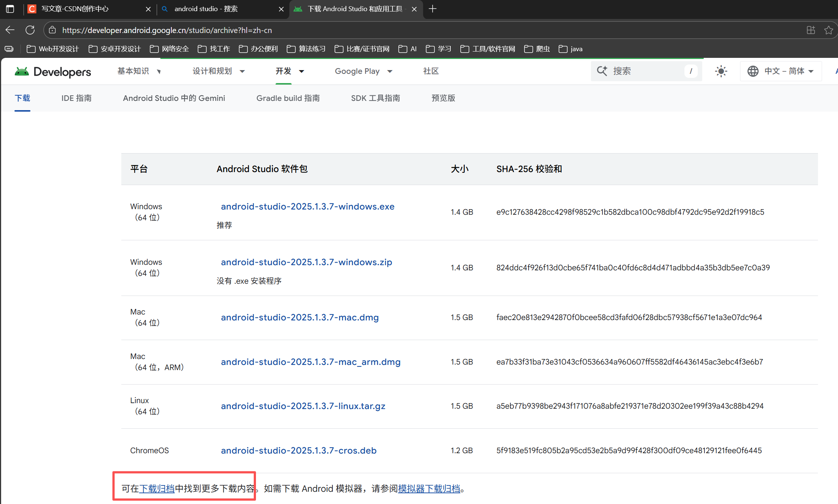
Task: Open the 模拟器下载归档 link
Action: [x=429, y=489]
